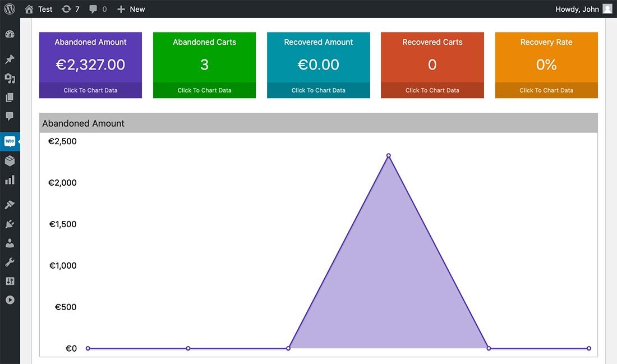
Task: Open the WooCommerce sidebar icon
Action: click(10, 141)
